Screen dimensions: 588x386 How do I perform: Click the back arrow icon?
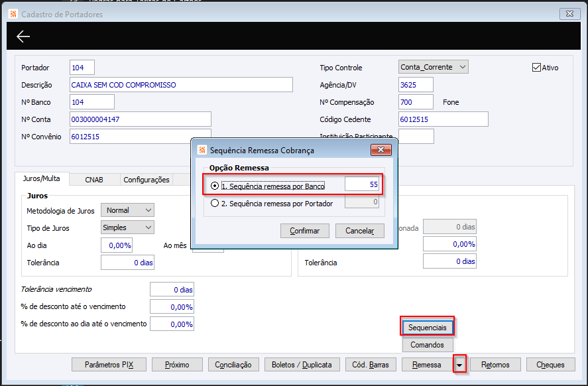coord(23,36)
